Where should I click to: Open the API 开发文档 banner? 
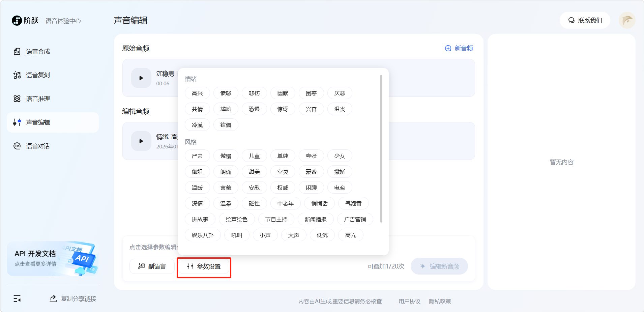coord(53,258)
